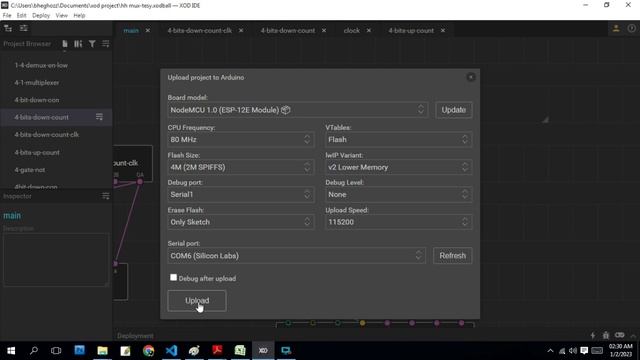Click the add library icon in Project Browser
Viewport: 640px width, 360px height.
click(78, 44)
